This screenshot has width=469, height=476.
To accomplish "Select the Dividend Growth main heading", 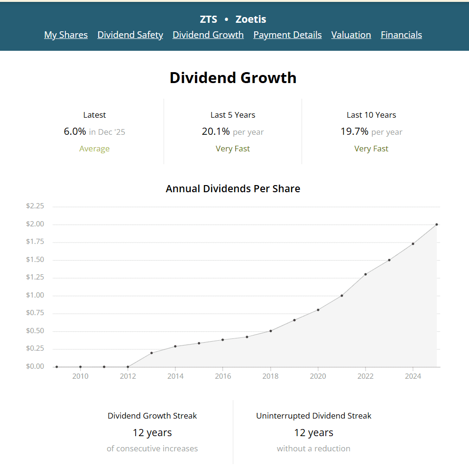I will (233, 78).
